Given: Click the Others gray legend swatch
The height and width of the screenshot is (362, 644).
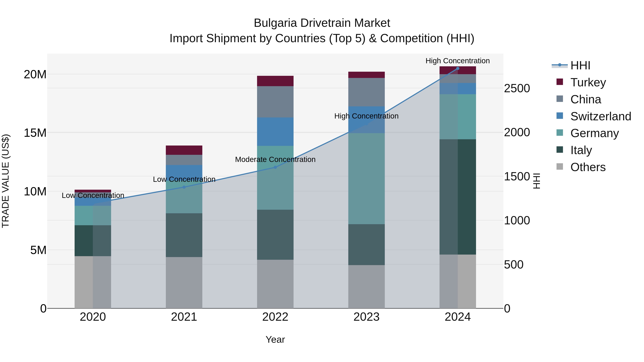Looking at the screenshot, I should tap(560, 167).
